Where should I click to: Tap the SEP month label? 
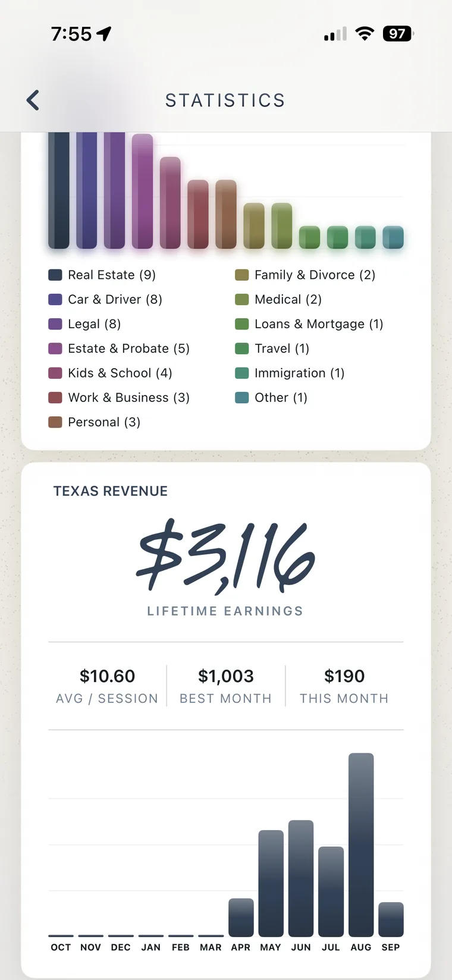391,947
